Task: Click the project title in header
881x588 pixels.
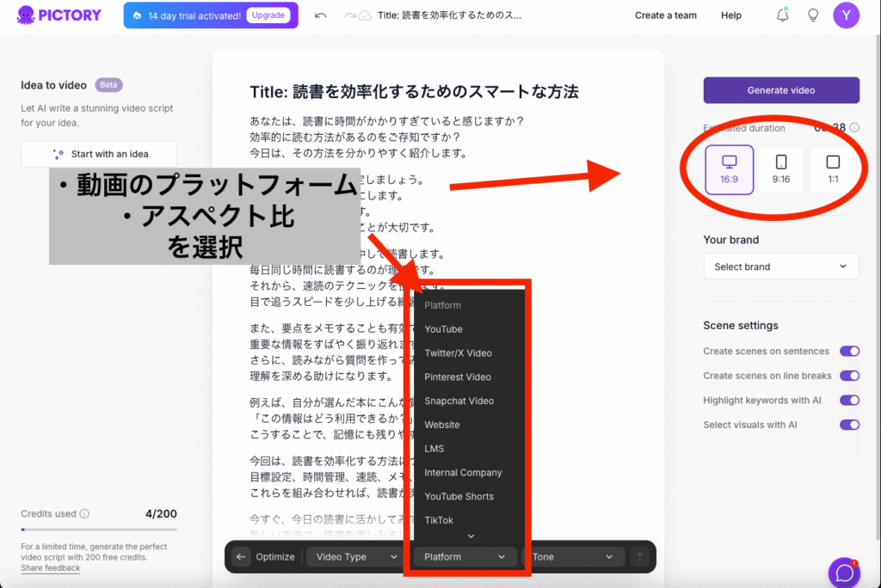Action: click(x=449, y=15)
